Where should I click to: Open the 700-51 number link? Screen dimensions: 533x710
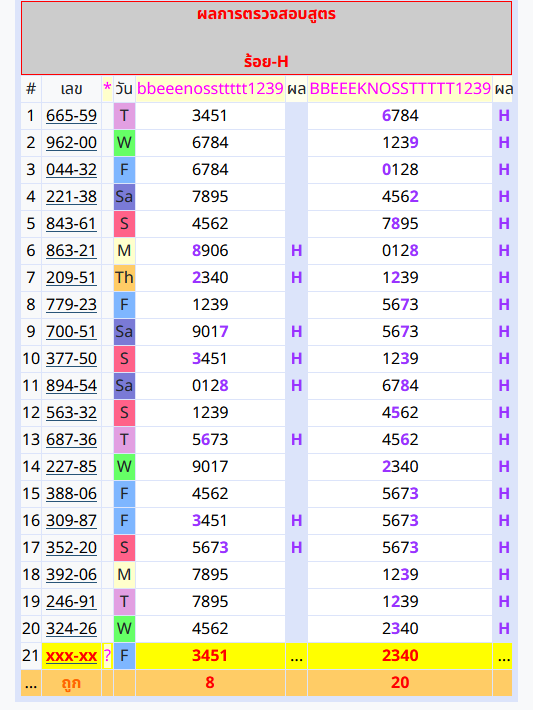coord(71,331)
